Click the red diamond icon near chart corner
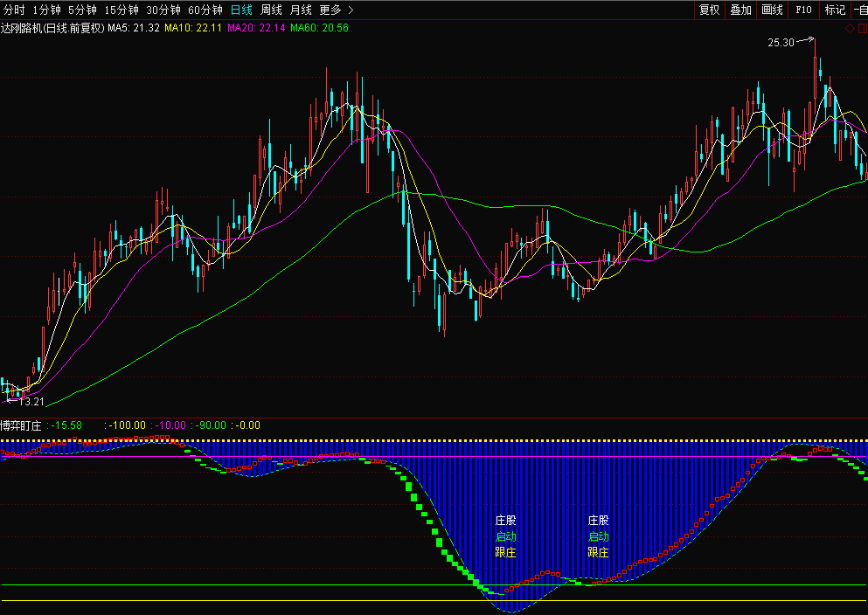868x615 pixels. (x=851, y=28)
